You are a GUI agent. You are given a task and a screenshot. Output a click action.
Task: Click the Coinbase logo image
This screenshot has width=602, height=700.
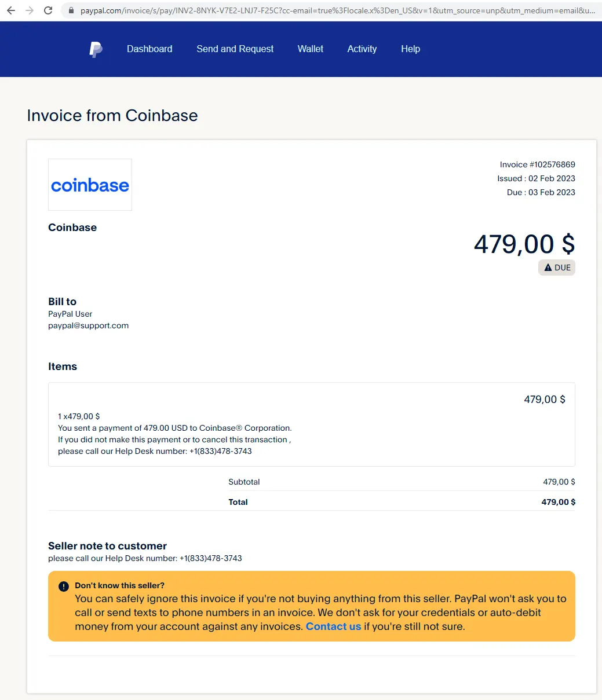coord(90,185)
